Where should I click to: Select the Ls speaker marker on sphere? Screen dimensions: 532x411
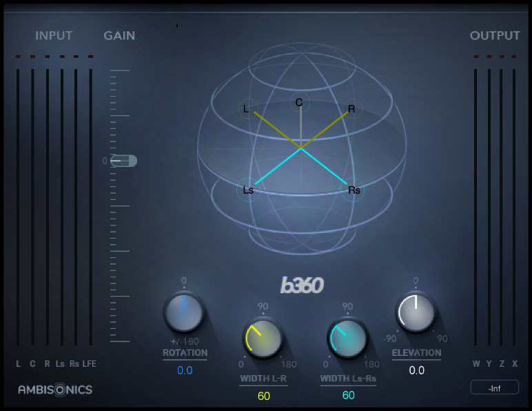point(248,190)
